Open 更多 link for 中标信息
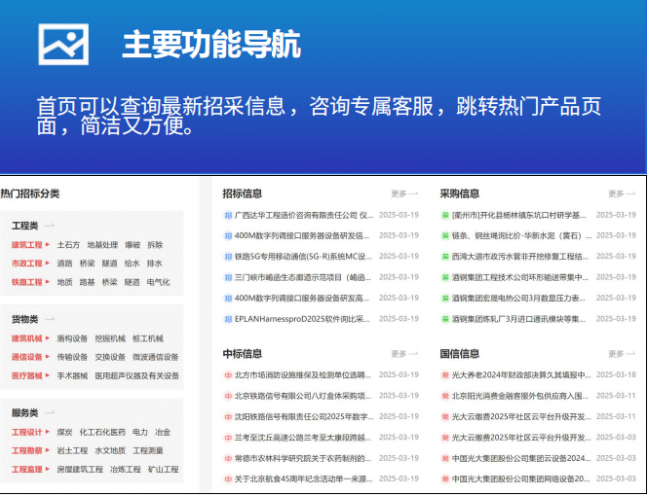 tap(404, 354)
